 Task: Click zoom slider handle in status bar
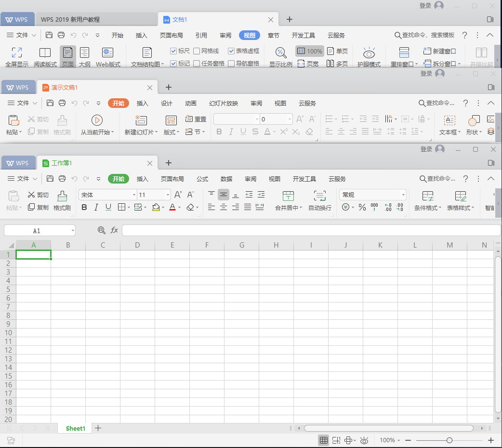[449, 440]
